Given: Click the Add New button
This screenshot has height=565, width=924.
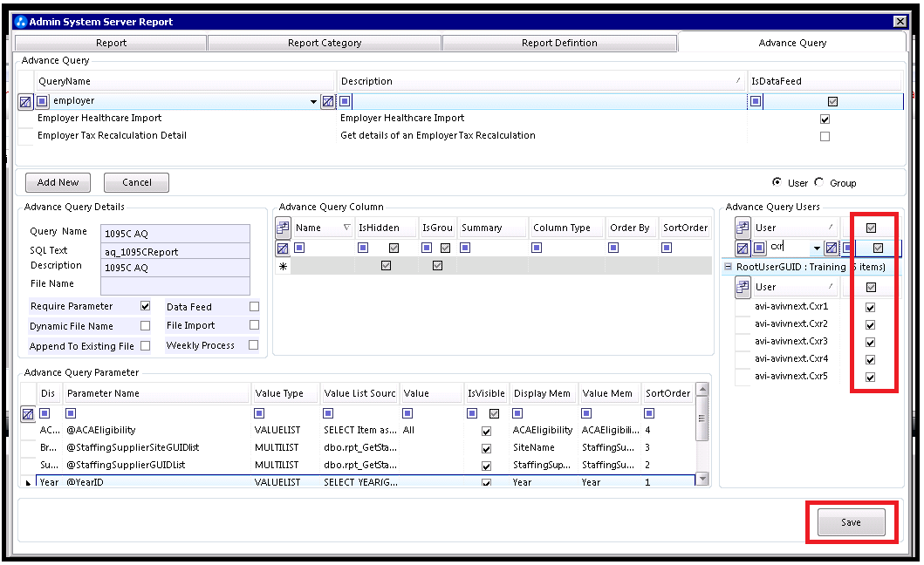Looking at the screenshot, I should (58, 182).
